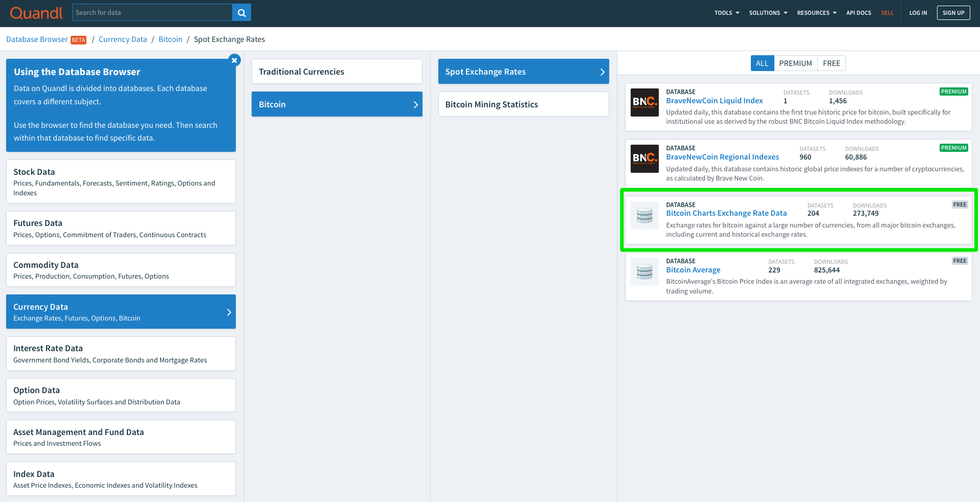Open the Resources dropdown menu
Screen dimensions: 980x502
(x=817, y=13)
